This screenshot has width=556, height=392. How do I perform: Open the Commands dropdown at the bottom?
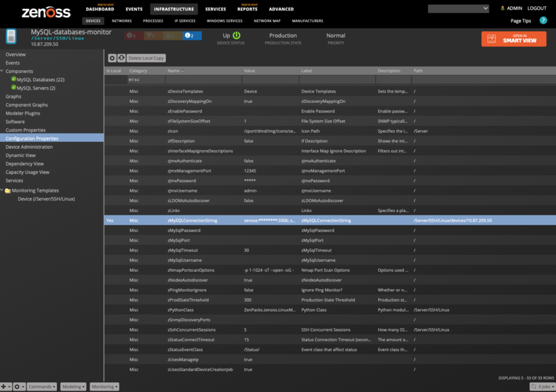tap(42, 386)
